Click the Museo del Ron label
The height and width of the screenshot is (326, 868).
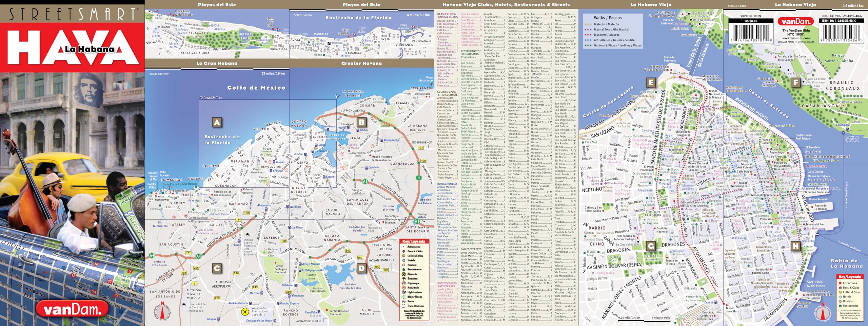[815, 224]
